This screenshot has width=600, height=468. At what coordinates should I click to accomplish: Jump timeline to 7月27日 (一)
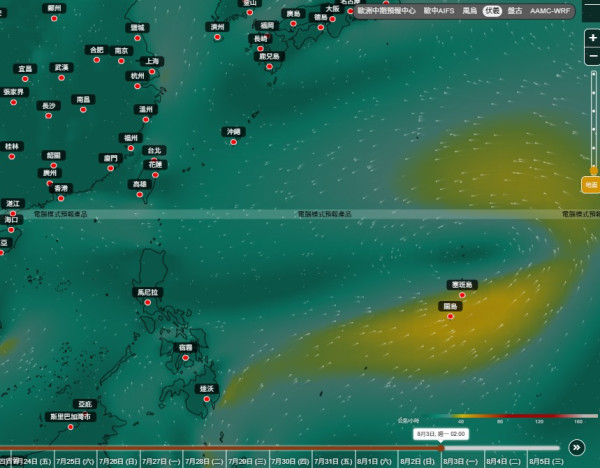161,461
